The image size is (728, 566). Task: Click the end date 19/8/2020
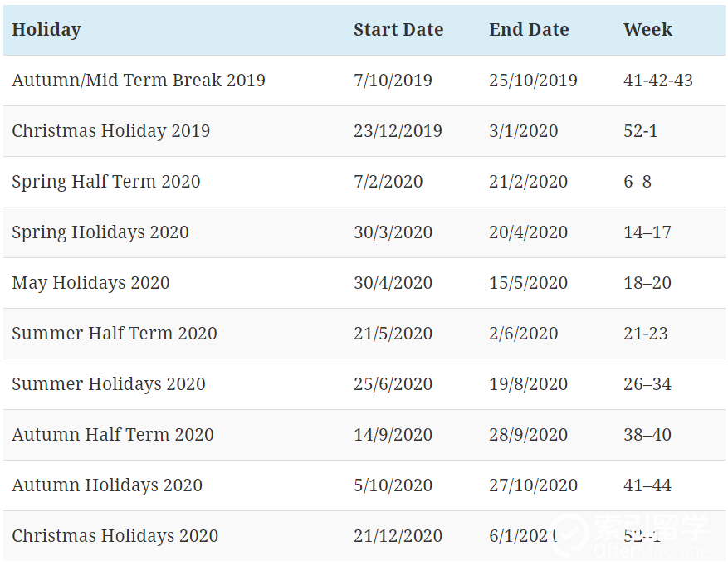click(x=528, y=384)
